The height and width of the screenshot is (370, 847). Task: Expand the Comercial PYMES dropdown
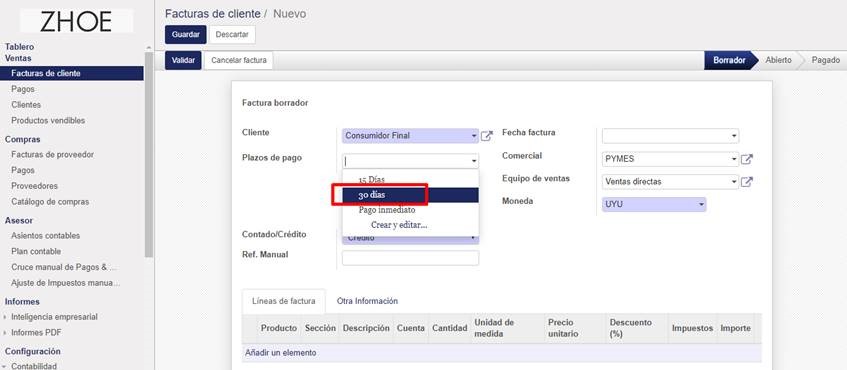coord(734,159)
